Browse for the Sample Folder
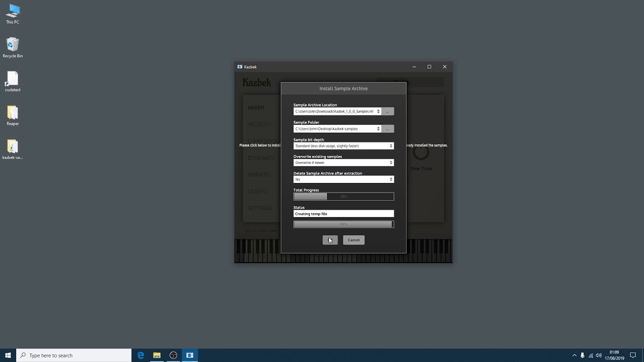Screen dimensions: 644x362 click(387, 129)
